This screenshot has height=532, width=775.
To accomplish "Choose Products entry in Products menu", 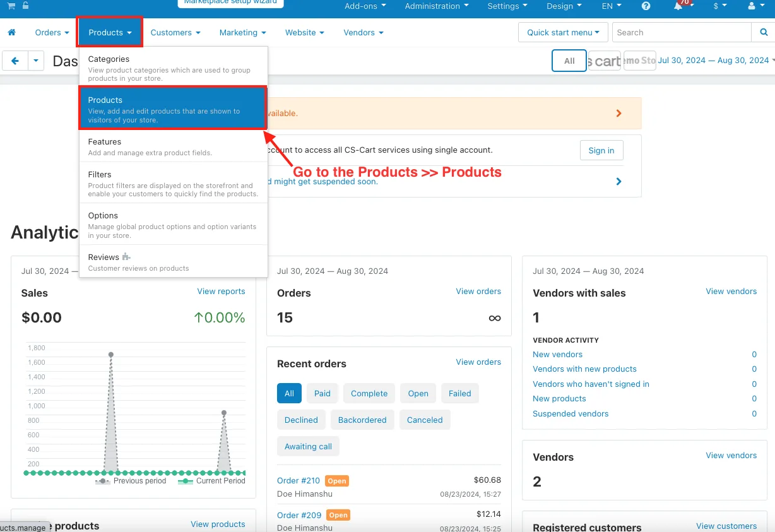I will pyautogui.click(x=173, y=109).
